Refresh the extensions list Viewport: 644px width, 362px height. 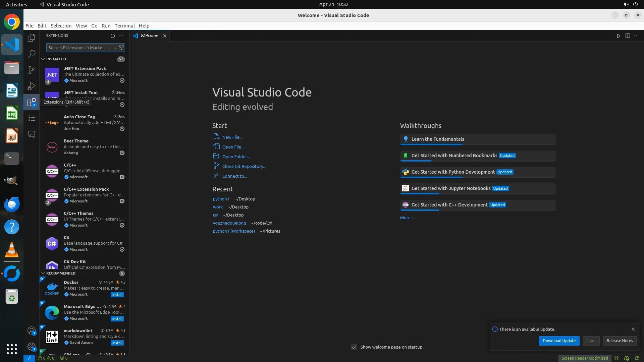click(x=113, y=36)
